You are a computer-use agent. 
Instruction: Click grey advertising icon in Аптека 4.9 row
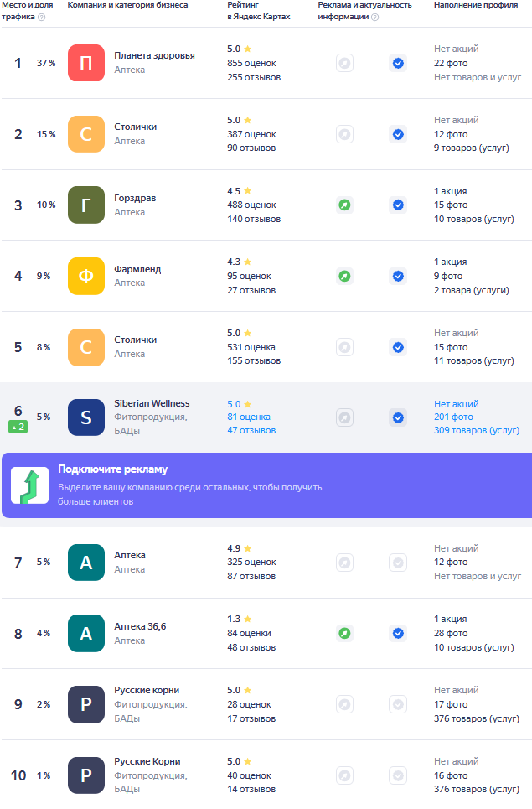[x=344, y=563]
